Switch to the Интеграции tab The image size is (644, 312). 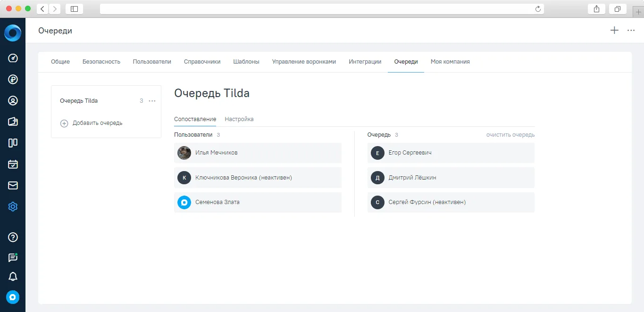365,62
